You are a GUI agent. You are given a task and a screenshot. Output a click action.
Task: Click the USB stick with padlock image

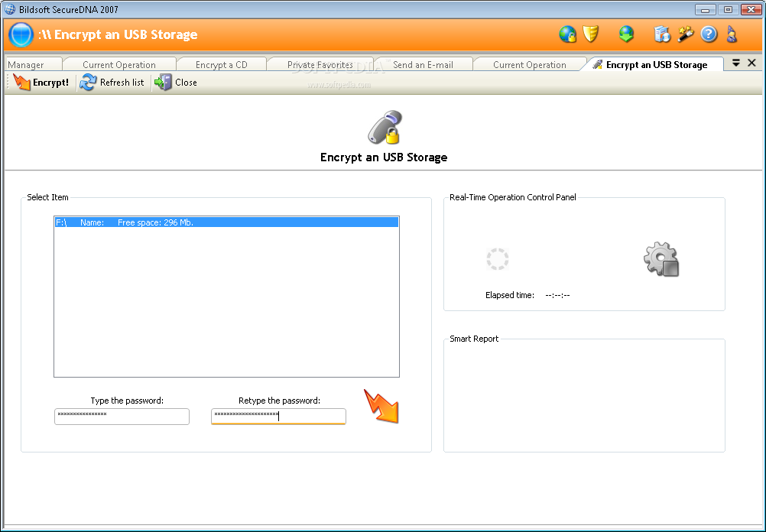pyautogui.click(x=385, y=127)
